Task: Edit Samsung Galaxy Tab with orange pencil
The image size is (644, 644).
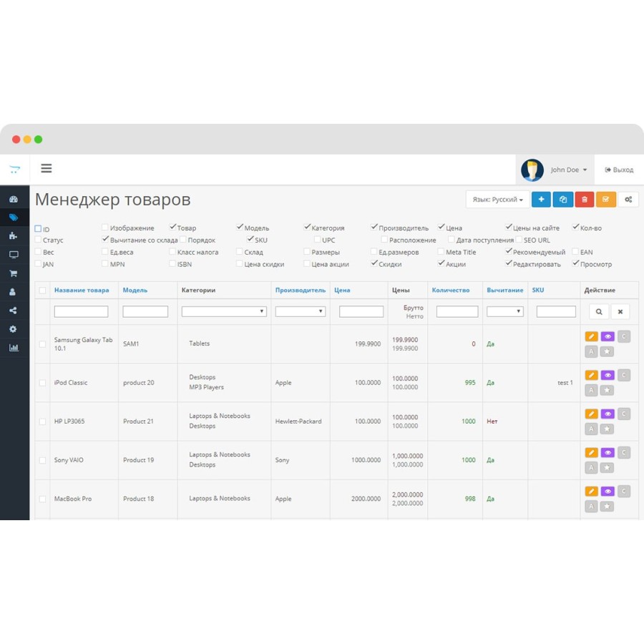Action: (x=591, y=337)
